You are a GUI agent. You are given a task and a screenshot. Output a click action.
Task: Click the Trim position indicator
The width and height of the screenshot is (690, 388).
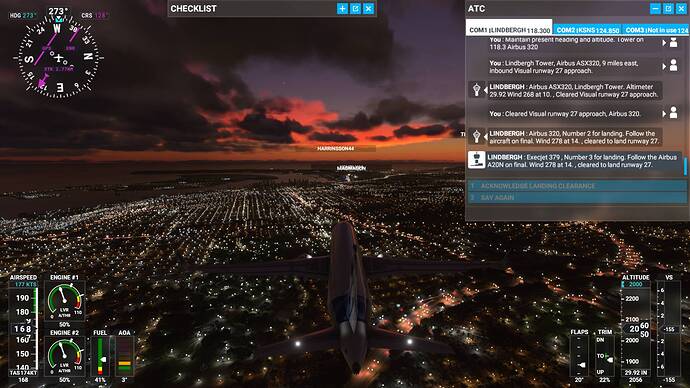click(x=605, y=355)
